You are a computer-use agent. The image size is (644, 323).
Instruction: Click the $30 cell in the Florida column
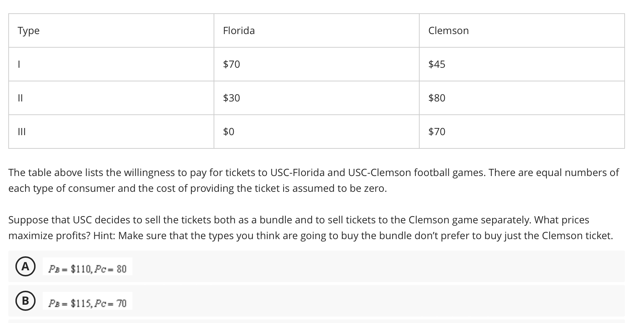click(x=232, y=98)
